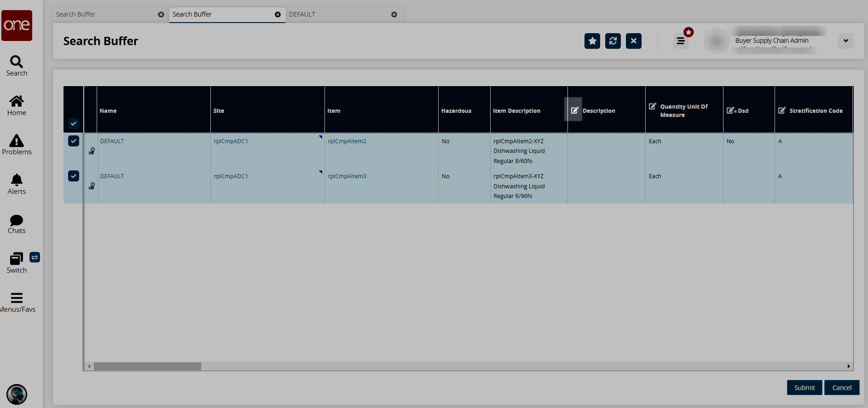Add page to favorites with star button

click(592, 41)
